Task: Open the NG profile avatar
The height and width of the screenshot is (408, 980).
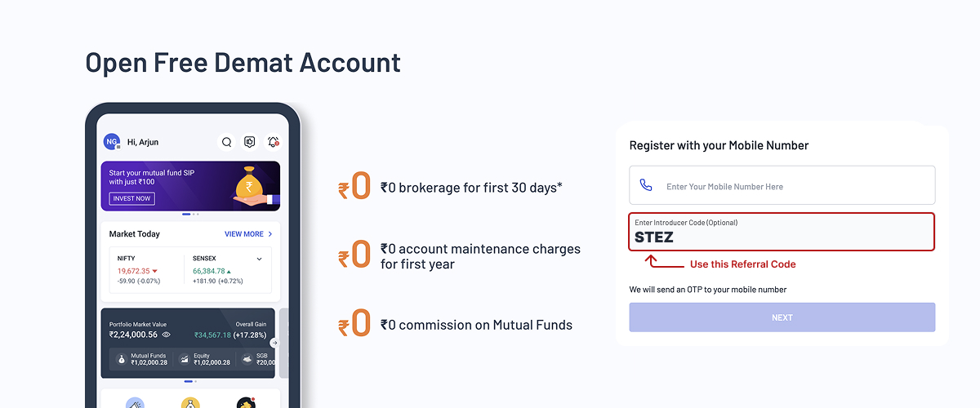Action: (112, 142)
